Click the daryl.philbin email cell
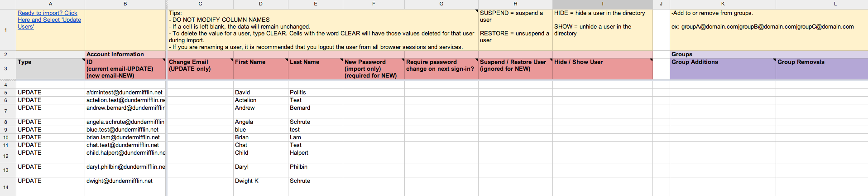The height and width of the screenshot is (196, 868). pyautogui.click(x=125, y=170)
